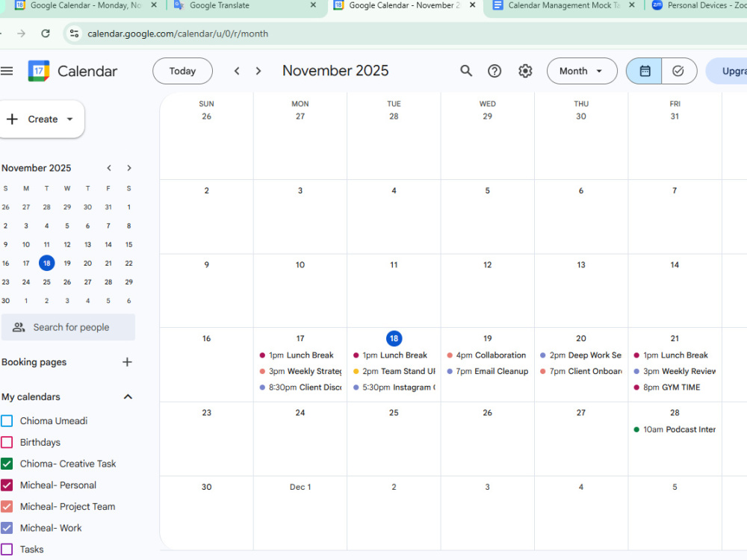This screenshot has width=747, height=560.
Task: Open 3pm Weekly Review event
Action: click(x=675, y=371)
